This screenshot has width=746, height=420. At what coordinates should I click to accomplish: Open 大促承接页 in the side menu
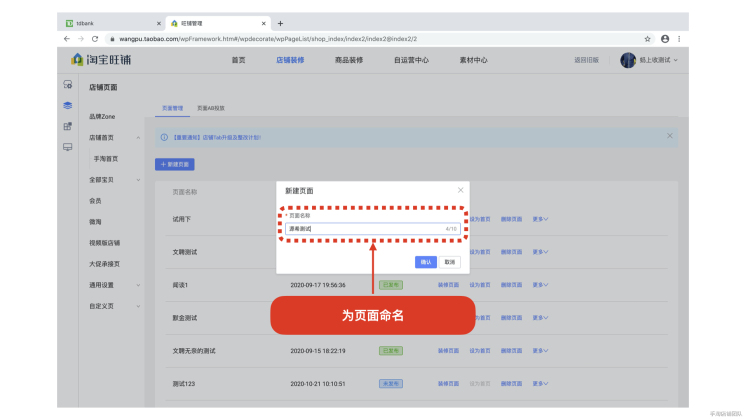pyautogui.click(x=104, y=264)
